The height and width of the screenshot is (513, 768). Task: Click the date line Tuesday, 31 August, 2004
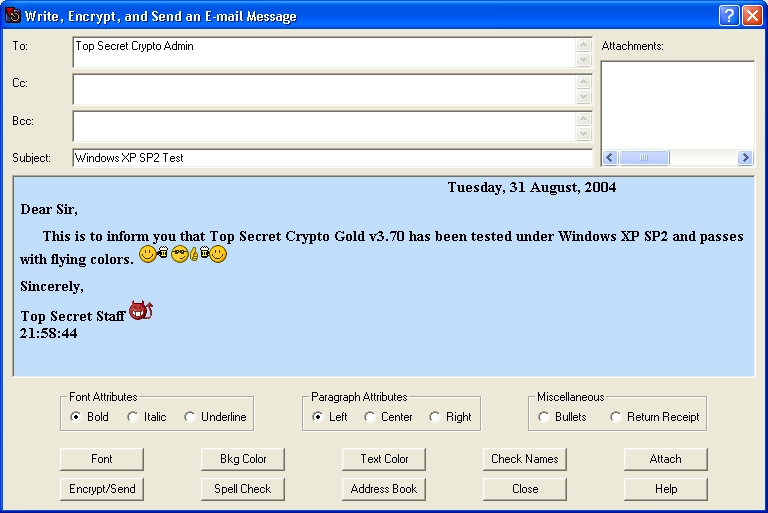tap(532, 188)
